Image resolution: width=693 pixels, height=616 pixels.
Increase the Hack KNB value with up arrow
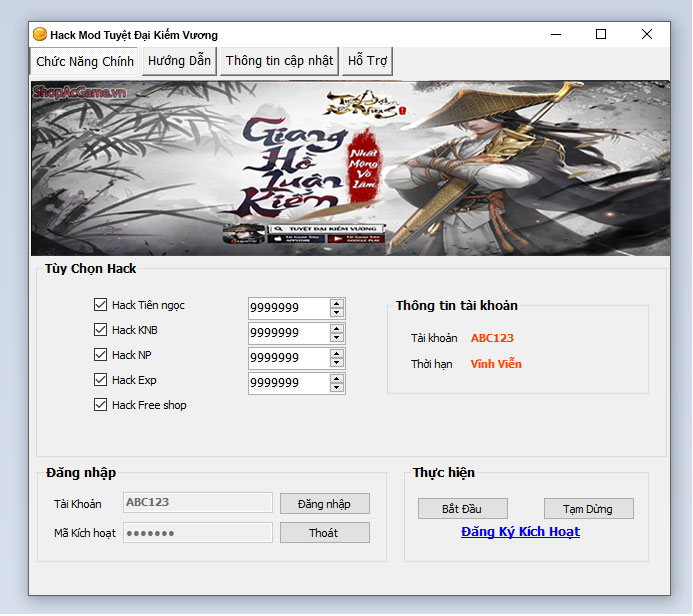pos(337,329)
